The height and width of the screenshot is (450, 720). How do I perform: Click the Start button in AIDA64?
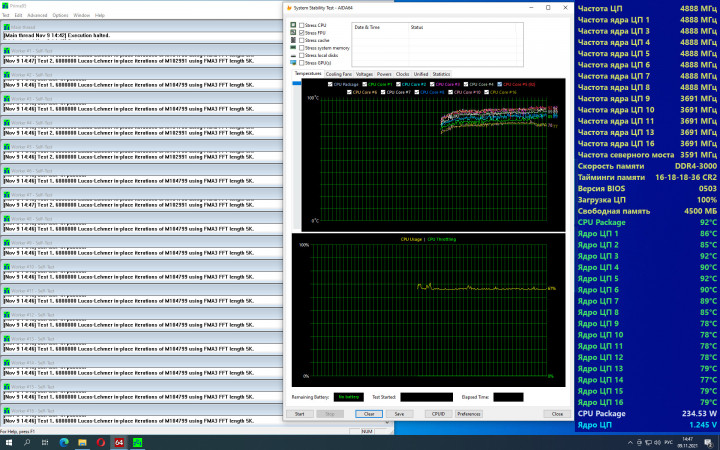299,414
